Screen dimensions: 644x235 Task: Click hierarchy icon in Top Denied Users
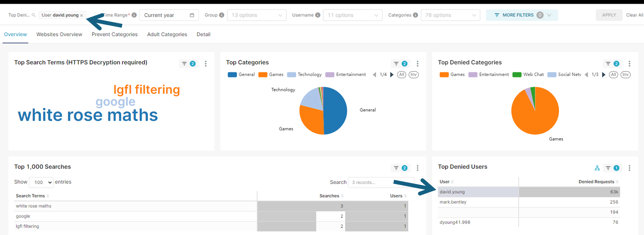(597, 168)
